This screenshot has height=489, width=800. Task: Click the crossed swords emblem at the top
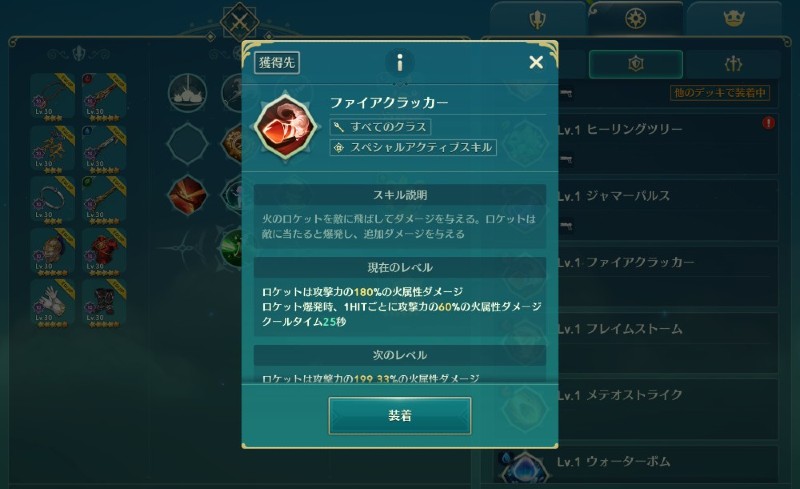(239, 21)
